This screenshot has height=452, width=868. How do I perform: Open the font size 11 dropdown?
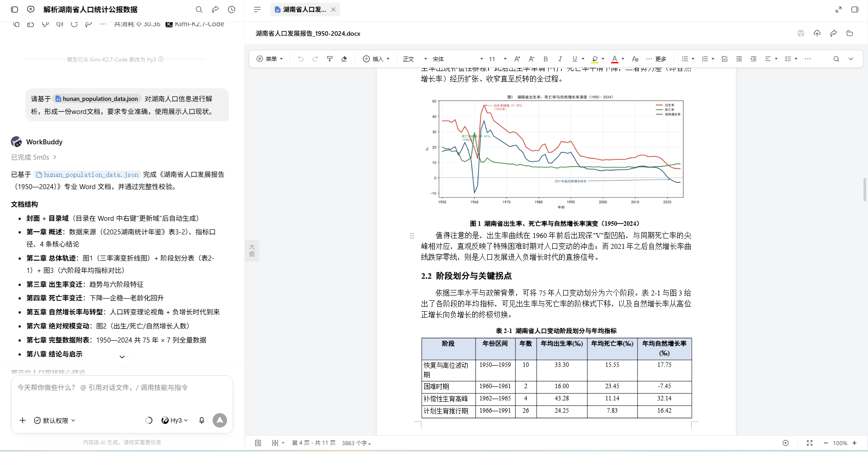tap(498, 59)
